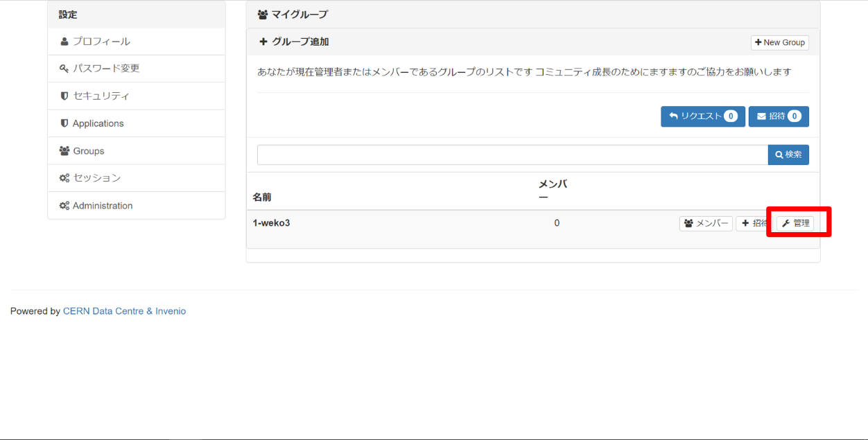Click the shield icon beside セキュリティ
Viewport: 868px width, 440px height.
coord(64,96)
